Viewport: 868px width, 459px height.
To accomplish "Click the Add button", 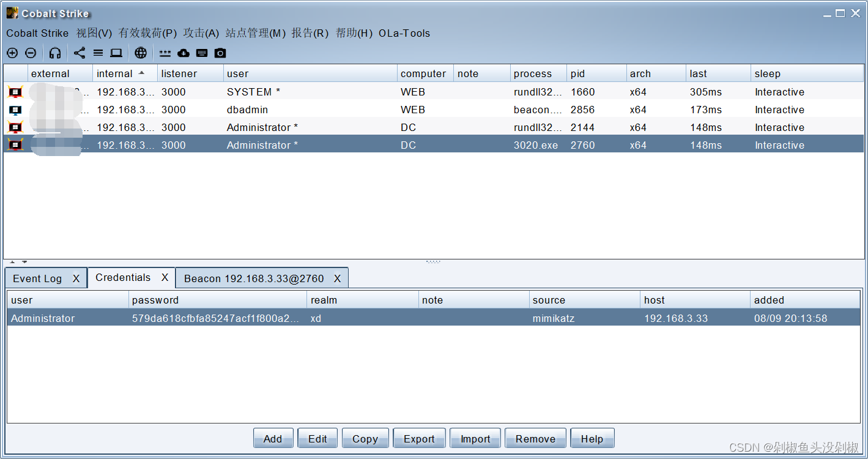I will point(273,438).
